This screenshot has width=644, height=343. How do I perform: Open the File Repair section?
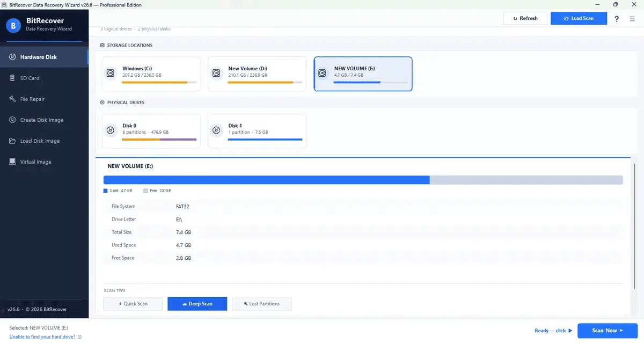pos(44,99)
